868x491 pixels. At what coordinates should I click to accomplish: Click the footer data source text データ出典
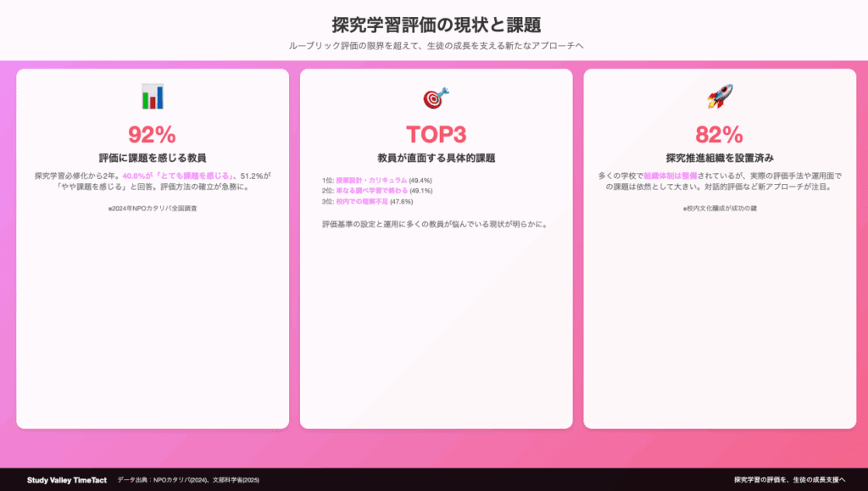pos(179,480)
